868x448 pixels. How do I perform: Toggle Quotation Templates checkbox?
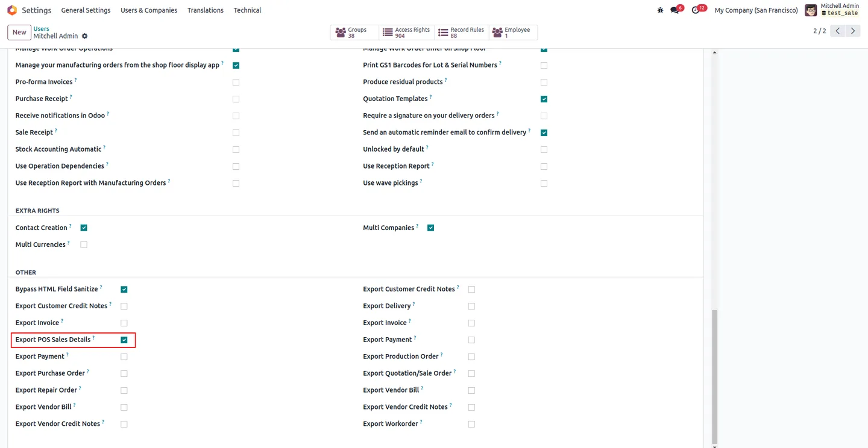pos(544,99)
